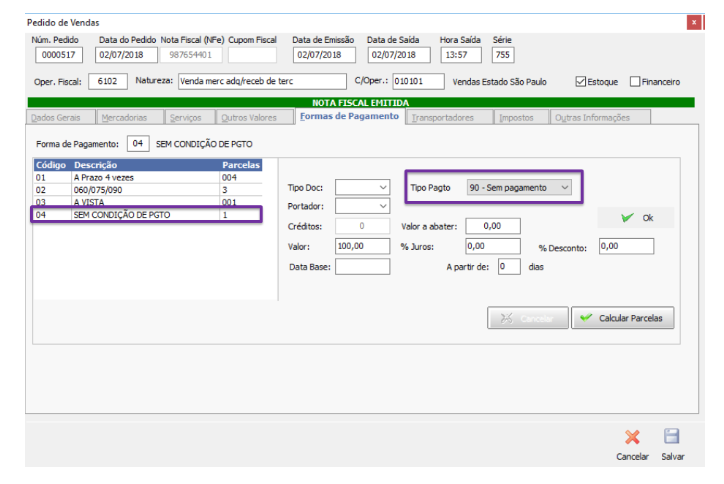
Task: Open the Mercadorias tab
Action: [130, 118]
